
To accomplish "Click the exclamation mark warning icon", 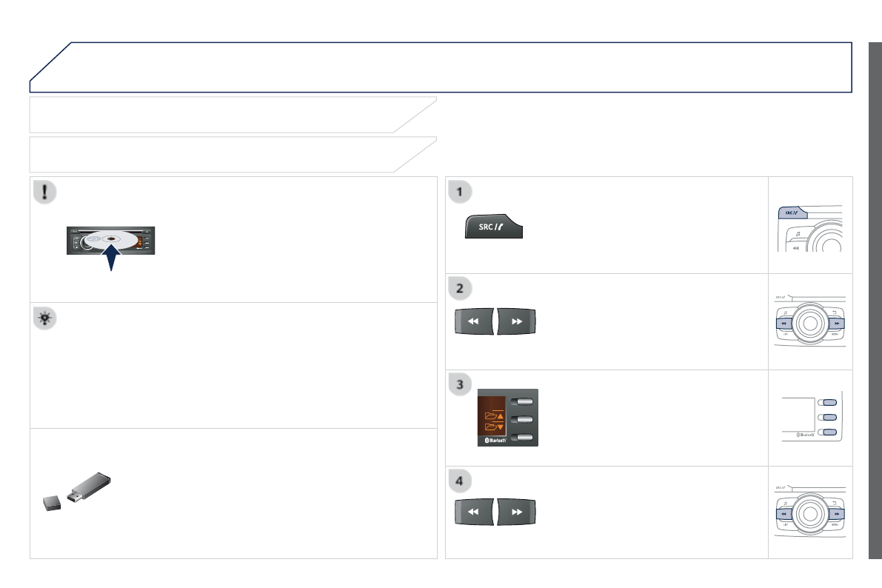I will click(x=46, y=193).
